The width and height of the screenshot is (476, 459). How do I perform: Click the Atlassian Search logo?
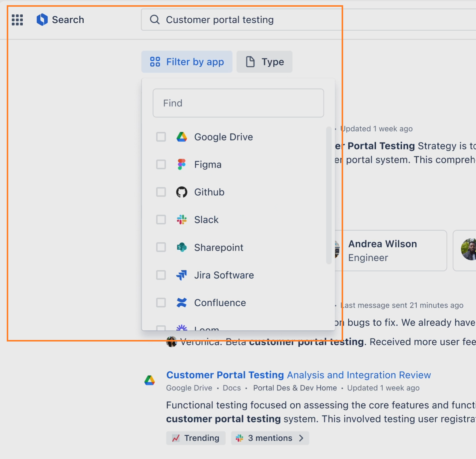(x=42, y=20)
